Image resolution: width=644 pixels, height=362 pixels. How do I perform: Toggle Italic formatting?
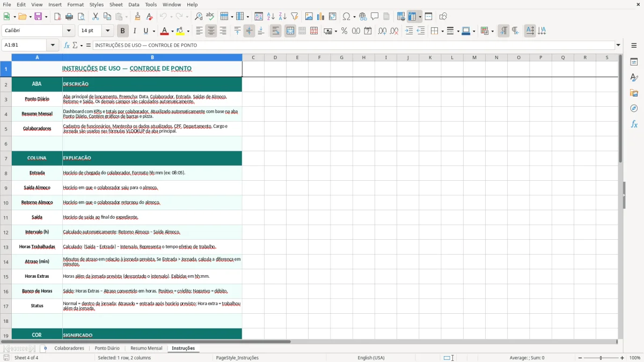pyautogui.click(x=135, y=31)
